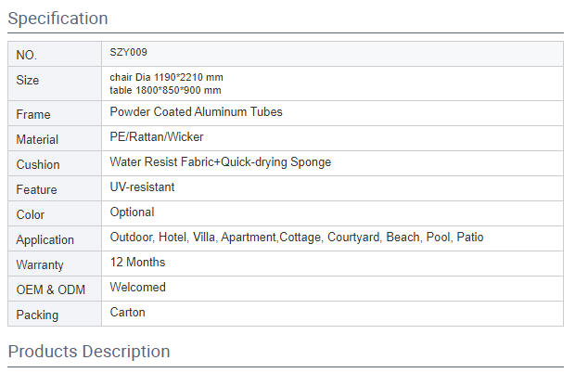This screenshot has width=588, height=373.
Task: Click the 12 Months warranty value
Action: 137,263
